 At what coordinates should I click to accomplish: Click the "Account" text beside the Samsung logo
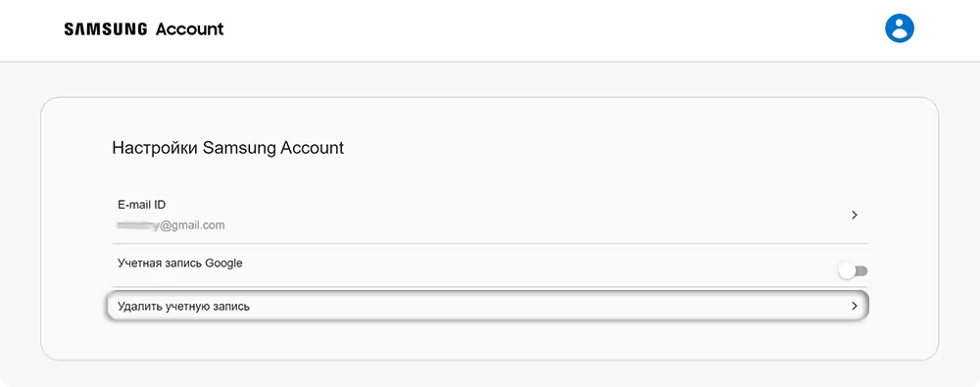click(189, 28)
